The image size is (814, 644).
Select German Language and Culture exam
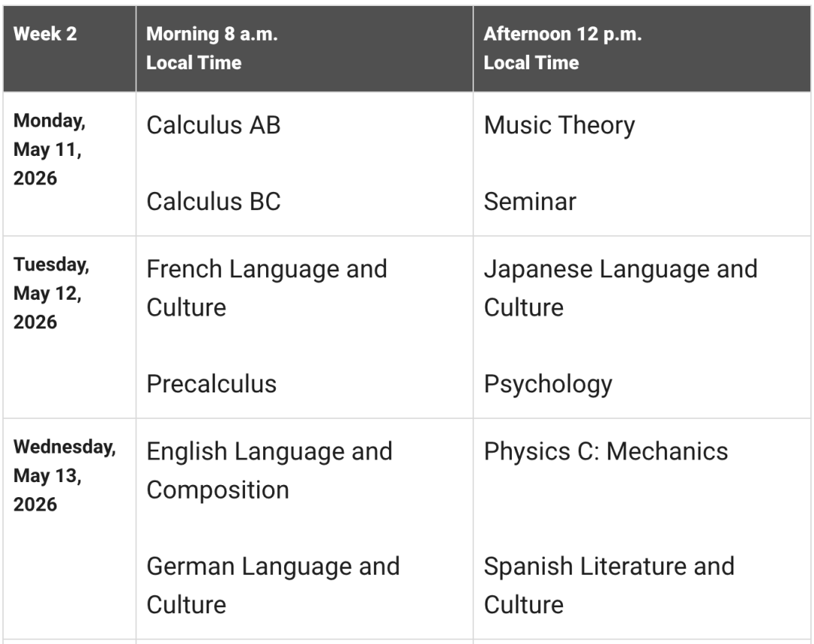(273, 585)
